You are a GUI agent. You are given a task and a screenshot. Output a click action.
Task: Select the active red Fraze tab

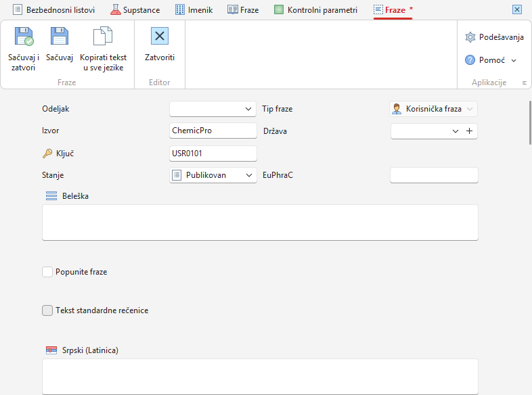(x=393, y=10)
